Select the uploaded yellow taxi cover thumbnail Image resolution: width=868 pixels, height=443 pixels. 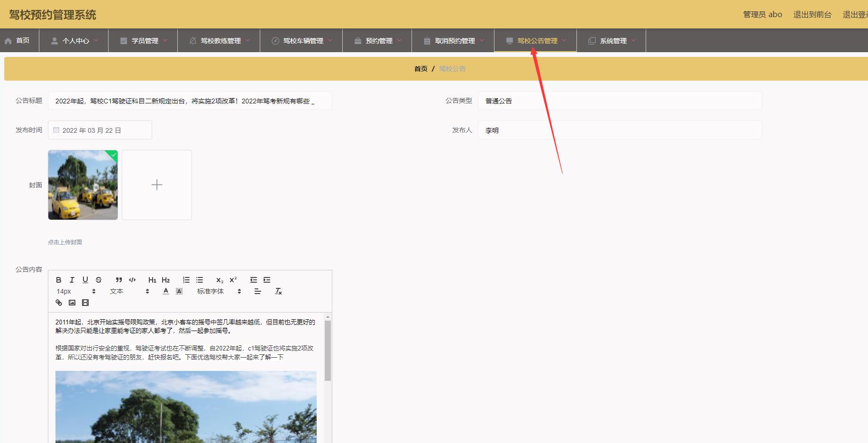pyautogui.click(x=83, y=185)
